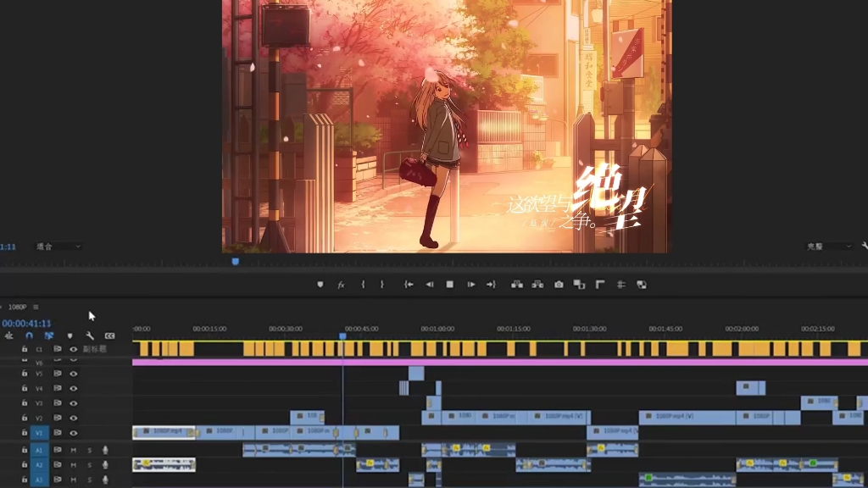
Task: Toggle timeline Snap magnet icon
Action: point(30,335)
